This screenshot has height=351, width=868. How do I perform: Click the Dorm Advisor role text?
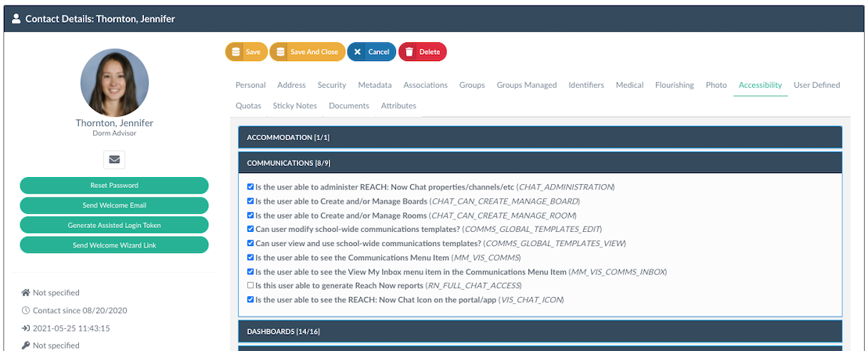(x=114, y=133)
